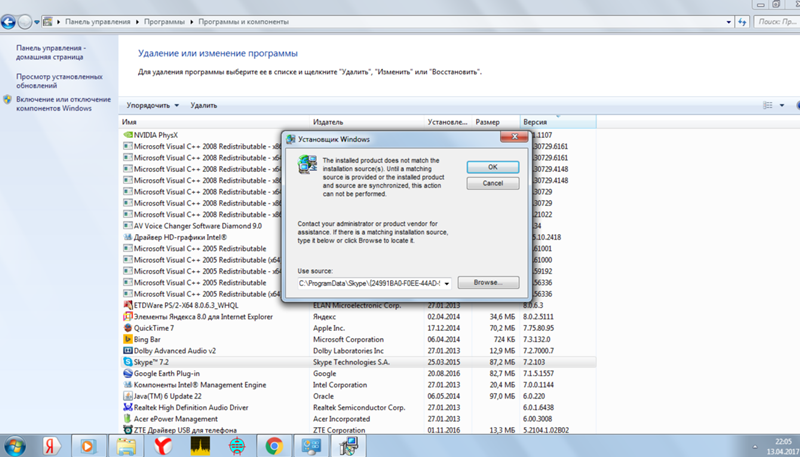
Task: Switch to Windows Installer taskbar icon
Action: click(x=349, y=446)
